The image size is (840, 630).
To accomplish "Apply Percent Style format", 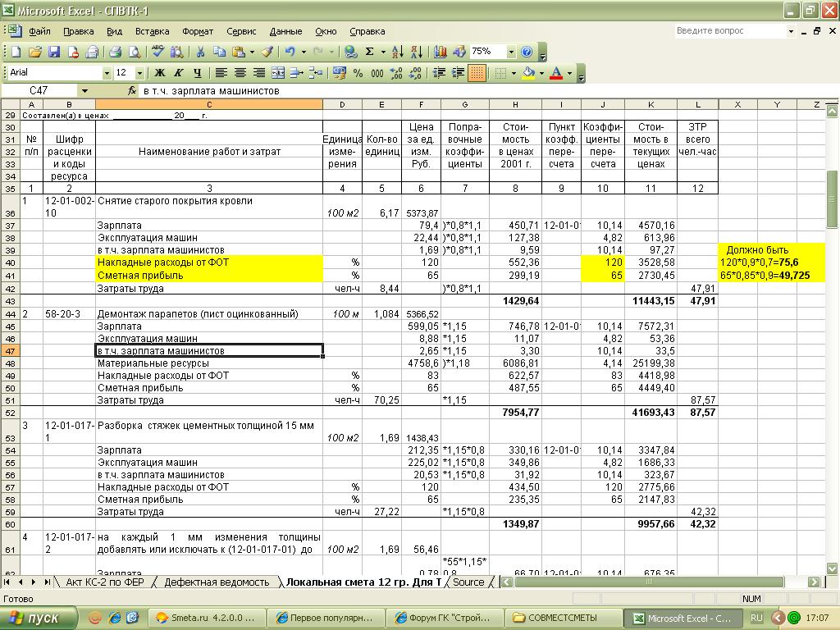I will click(x=358, y=73).
